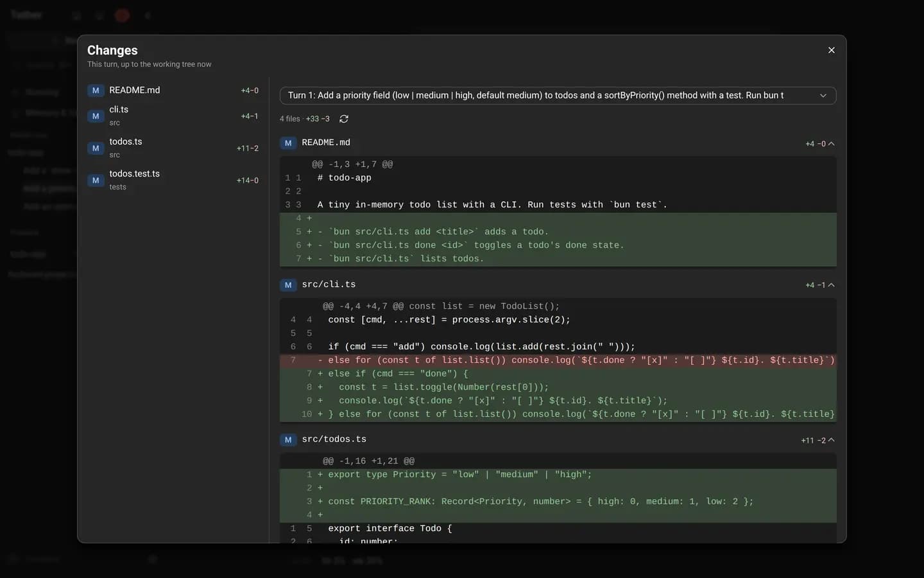
Task: Click the M badge beside todos.ts in sidebar
Action: [96, 148]
